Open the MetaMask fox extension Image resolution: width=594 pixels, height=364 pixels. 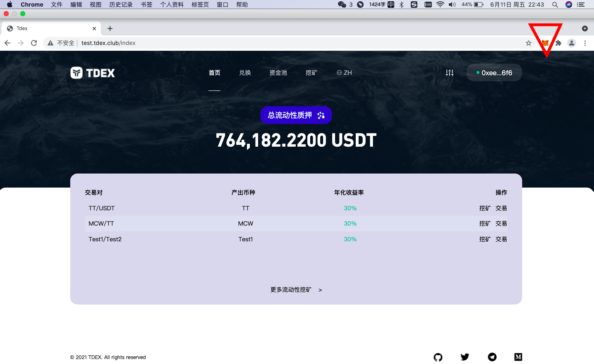(545, 43)
